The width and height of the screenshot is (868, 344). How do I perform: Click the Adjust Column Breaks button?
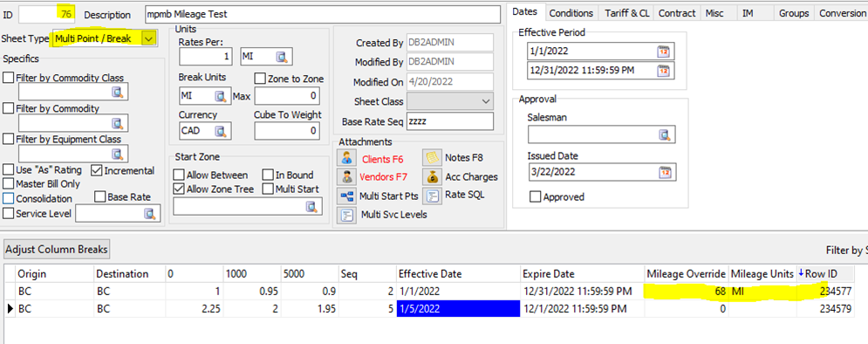pyautogui.click(x=57, y=250)
